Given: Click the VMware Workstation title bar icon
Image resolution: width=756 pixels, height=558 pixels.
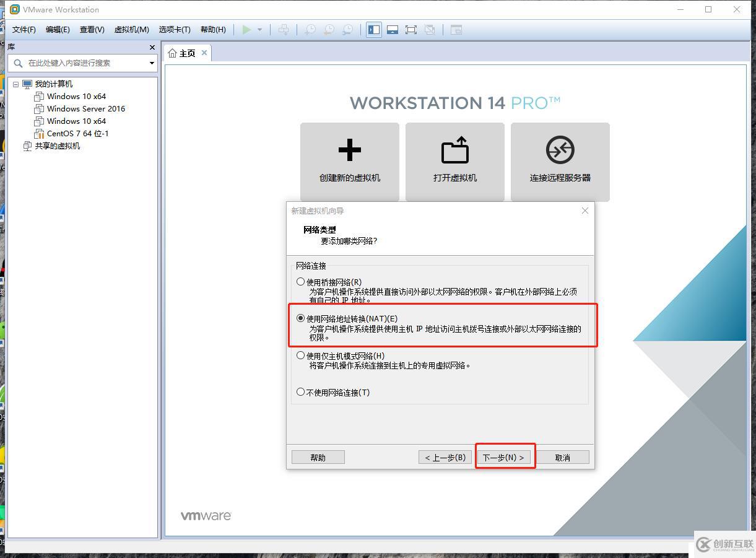Looking at the screenshot, I should (15, 9).
